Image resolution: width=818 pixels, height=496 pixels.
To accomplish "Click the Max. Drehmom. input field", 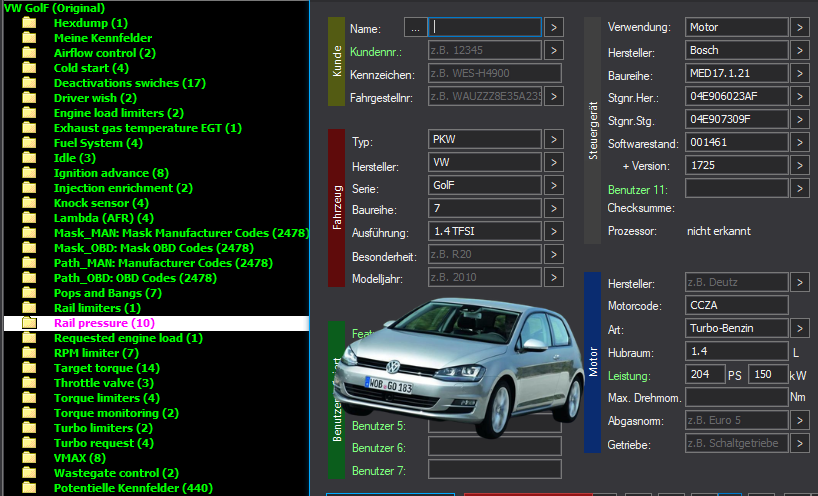I will (x=737, y=397).
